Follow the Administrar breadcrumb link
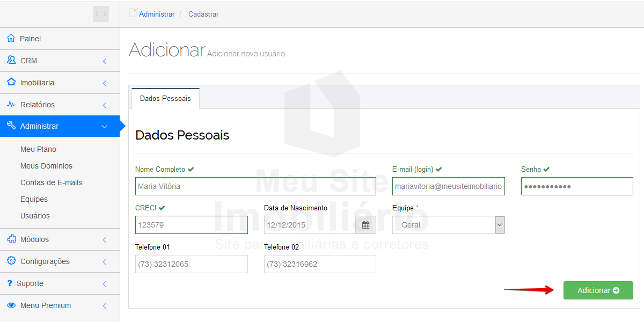644x322 pixels. (x=157, y=14)
